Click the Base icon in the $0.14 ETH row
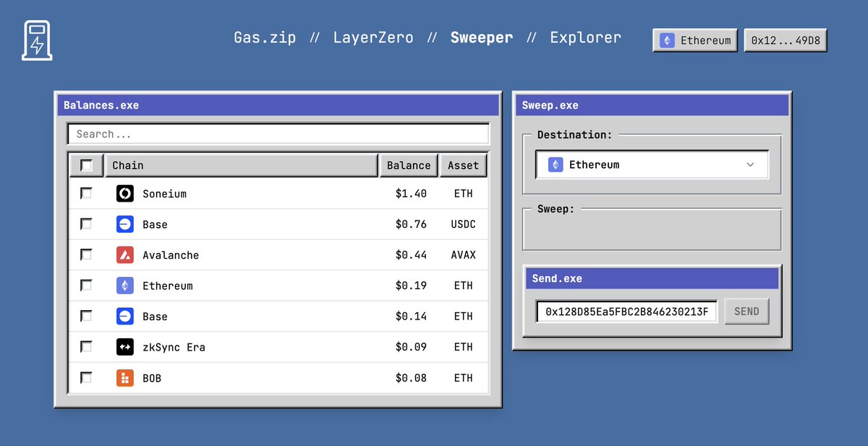This screenshot has height=446, width=868. 125,316
